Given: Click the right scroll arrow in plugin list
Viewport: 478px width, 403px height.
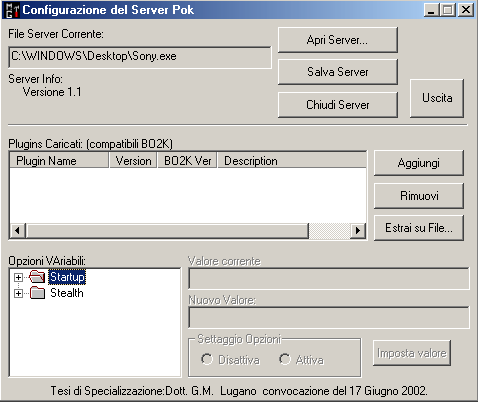Looking at the screenshot, I should point(358,231).
